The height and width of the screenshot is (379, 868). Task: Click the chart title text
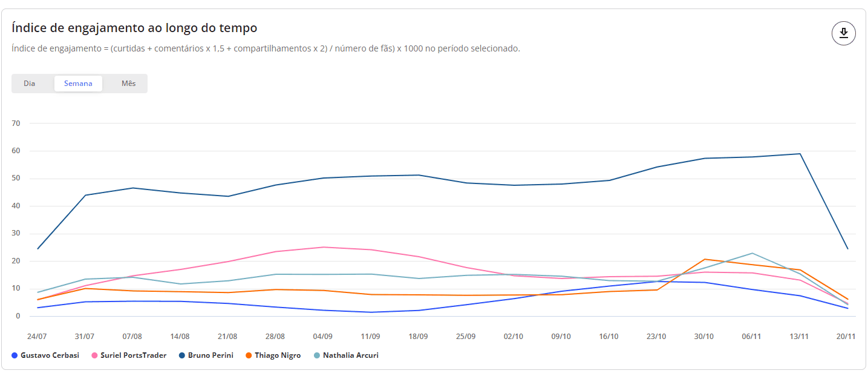(134, 28)
